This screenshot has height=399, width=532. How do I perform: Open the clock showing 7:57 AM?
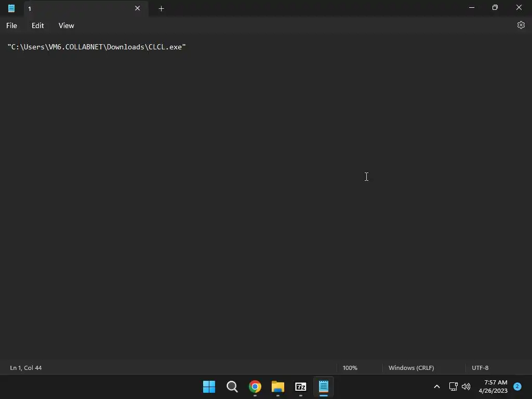point(493,387)
